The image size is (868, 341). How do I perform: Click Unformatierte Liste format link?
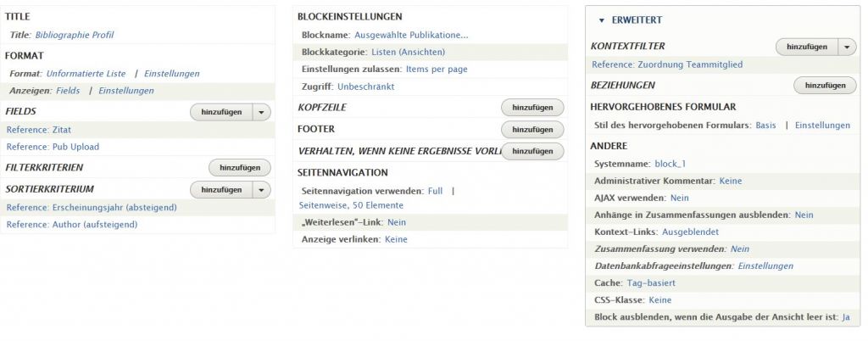tap(86, 74)
